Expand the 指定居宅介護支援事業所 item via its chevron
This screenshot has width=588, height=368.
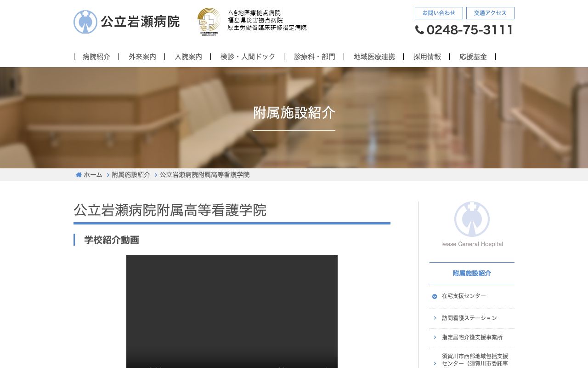435,337
